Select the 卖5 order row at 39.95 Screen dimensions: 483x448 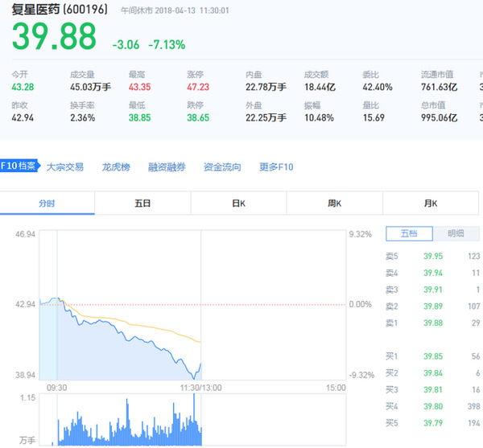coord(433,257)
